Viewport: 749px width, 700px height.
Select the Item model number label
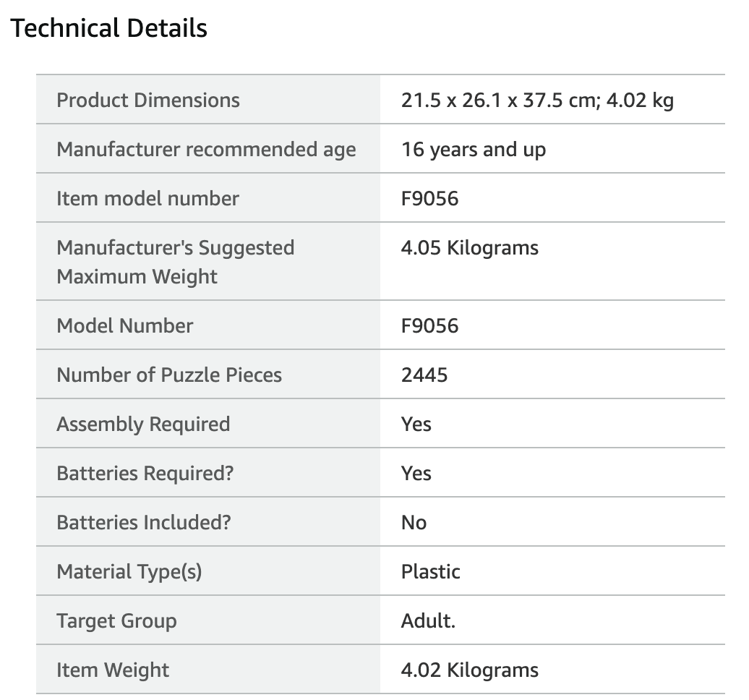point(147,199)
